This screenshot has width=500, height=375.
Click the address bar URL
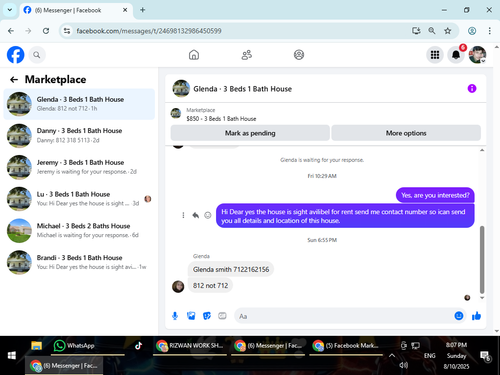click(x=149, y=31)
